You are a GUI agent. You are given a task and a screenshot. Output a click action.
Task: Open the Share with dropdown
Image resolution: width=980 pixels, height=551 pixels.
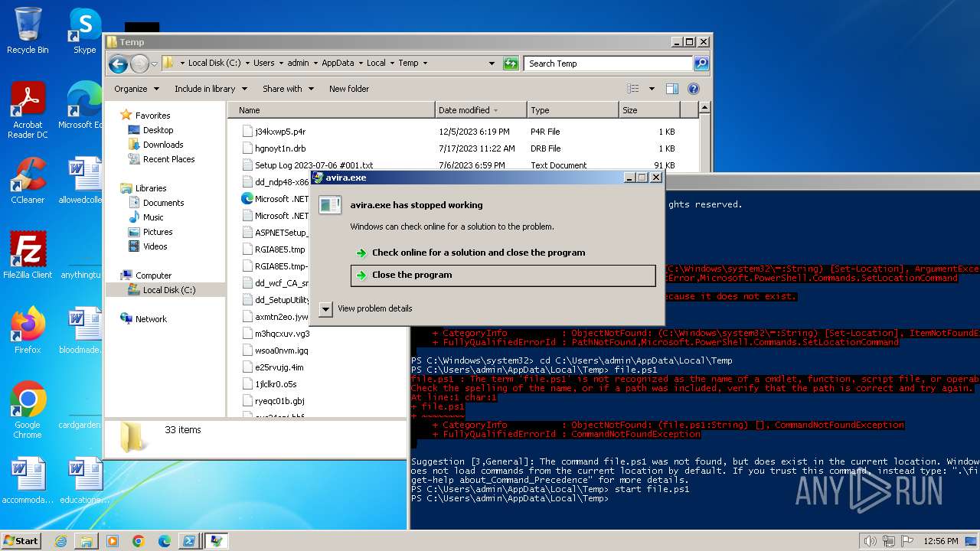[x=288, y=89]
